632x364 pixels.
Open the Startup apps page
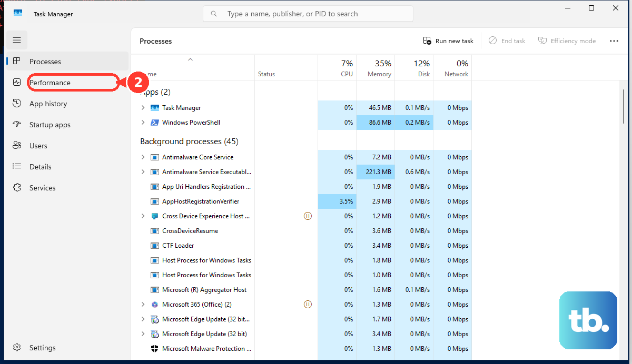pos(67,125)
